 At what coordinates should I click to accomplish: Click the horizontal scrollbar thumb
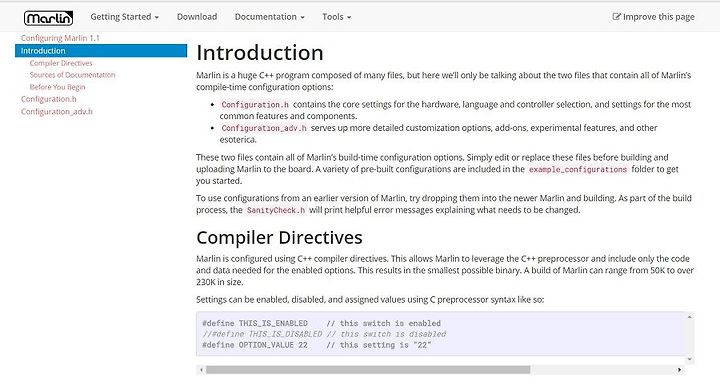(368, 370)
